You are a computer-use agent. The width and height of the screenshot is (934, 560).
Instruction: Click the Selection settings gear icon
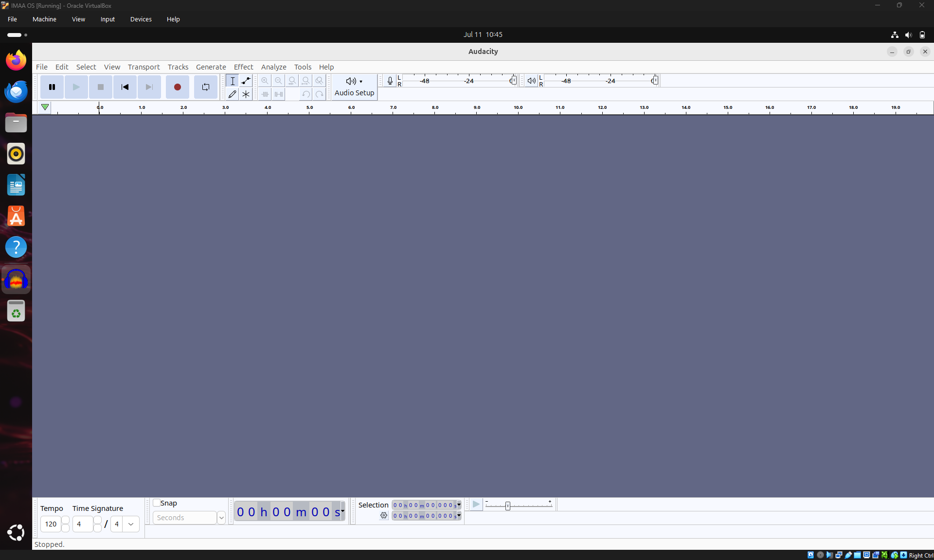[x=384, y=515]
